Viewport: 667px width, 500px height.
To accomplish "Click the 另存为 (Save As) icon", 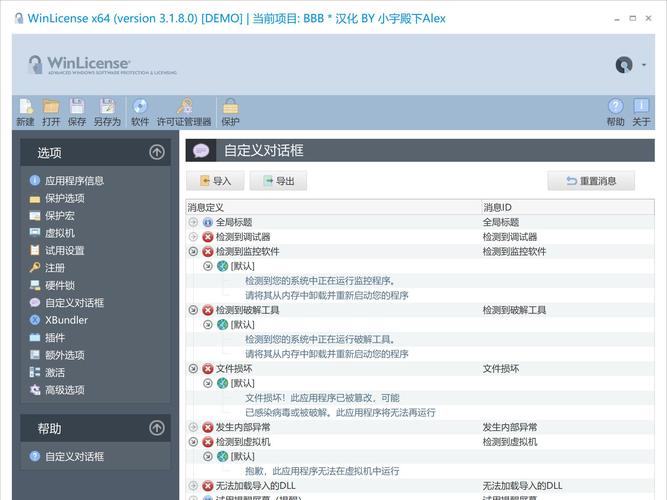I will pyautogui.click(x=107, y=108).
